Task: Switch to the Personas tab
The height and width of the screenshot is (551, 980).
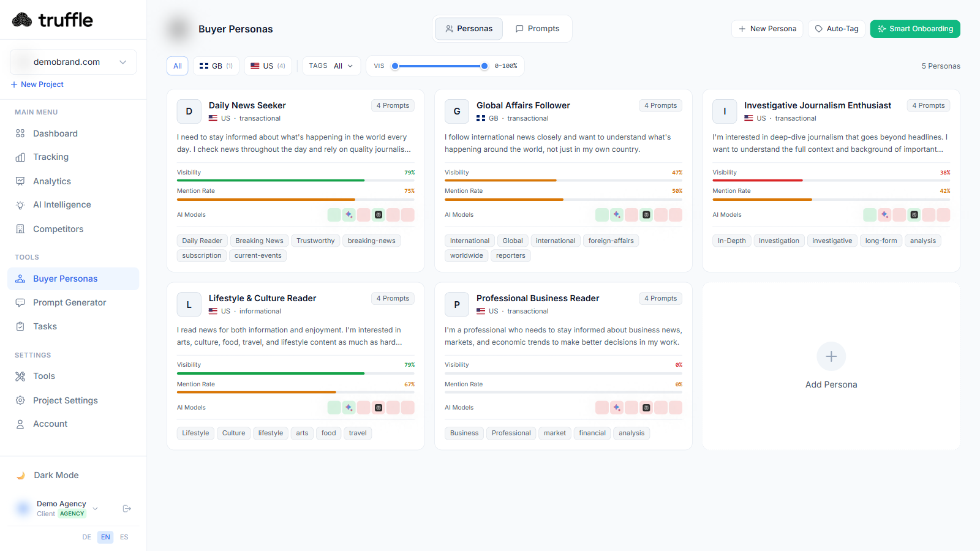Action: 469,29
